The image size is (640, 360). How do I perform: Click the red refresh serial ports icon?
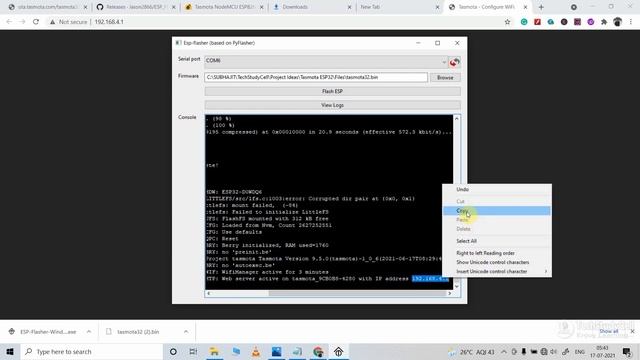tap(454, 62)
